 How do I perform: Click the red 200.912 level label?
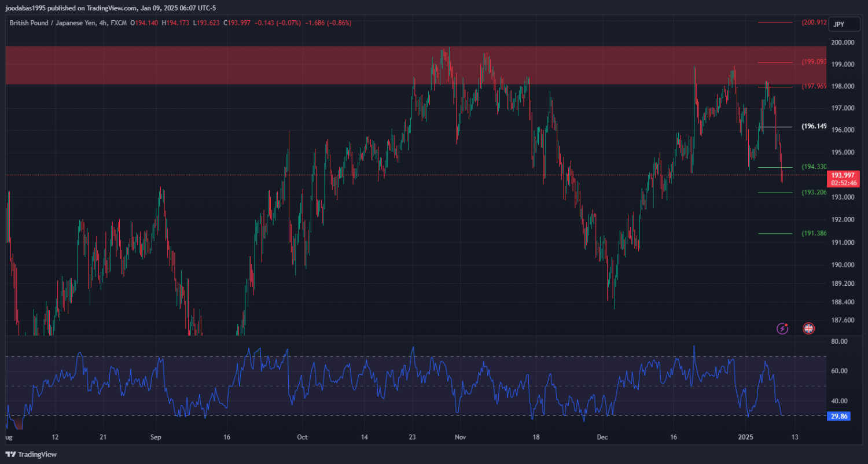pos(814,23)
